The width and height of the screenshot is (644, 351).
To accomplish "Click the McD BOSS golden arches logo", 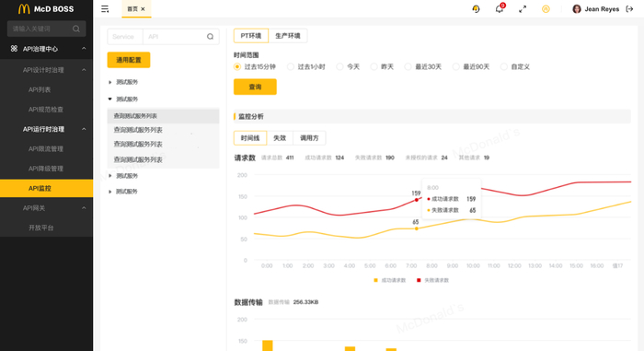I will (x=24, y=8).
